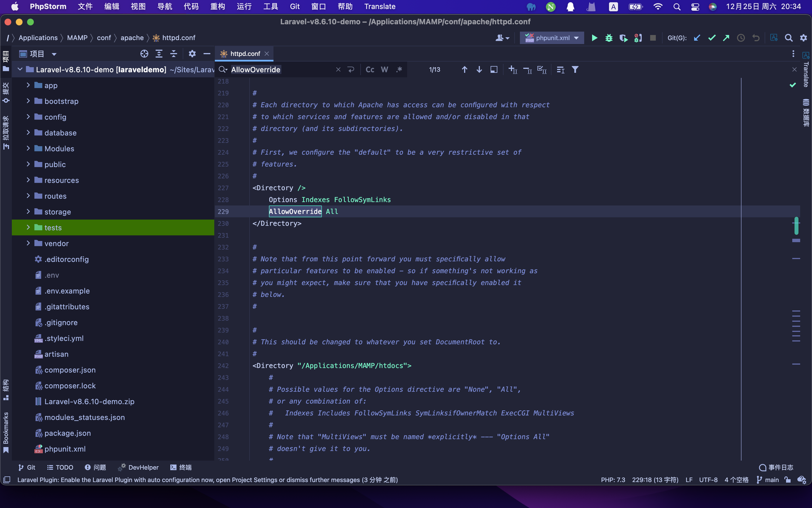Close the httpd.conf tab
Viewport: 812px width, 508px height.
(267, 54)
